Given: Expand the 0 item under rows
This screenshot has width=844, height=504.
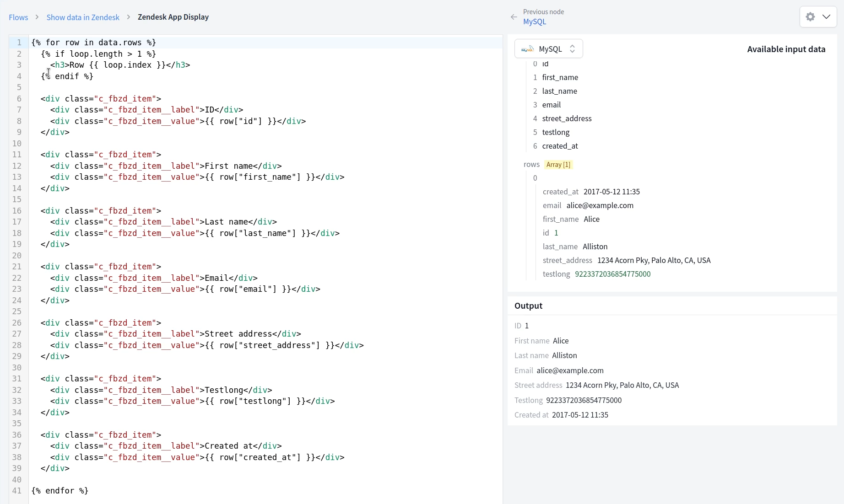Looking at the screenshot, I should point(535,178).
